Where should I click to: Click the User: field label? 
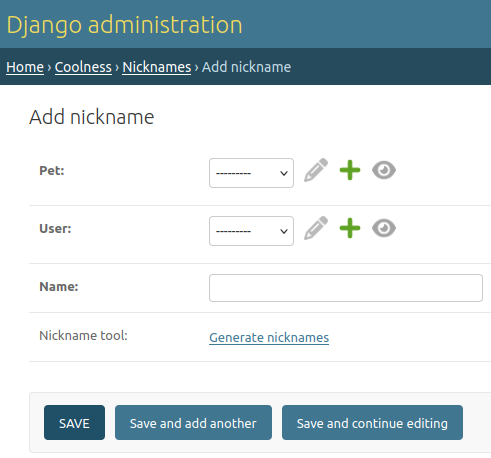(x=55, y=229)
